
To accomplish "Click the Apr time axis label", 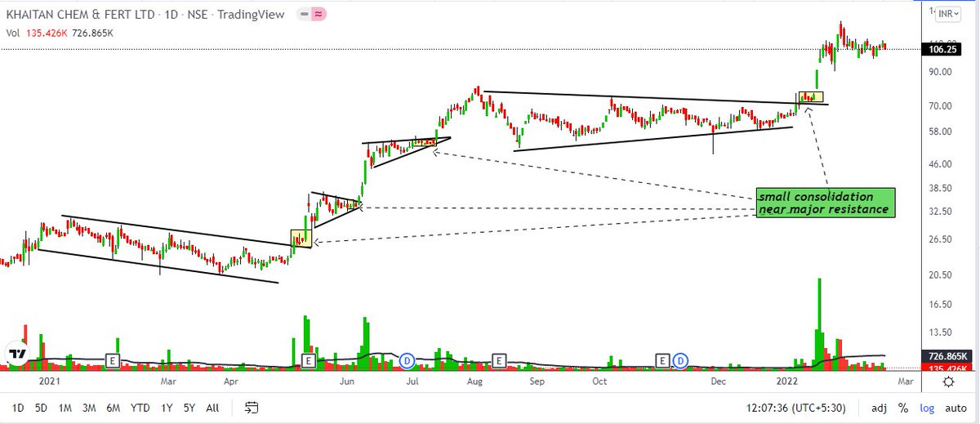I will click(x=231, y=381).
